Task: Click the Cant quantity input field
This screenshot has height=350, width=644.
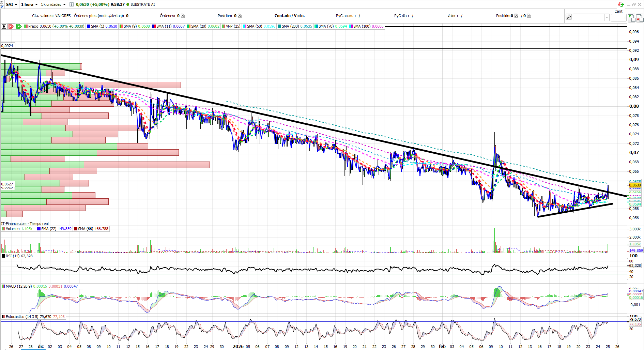Action: [x=618, y=17]
